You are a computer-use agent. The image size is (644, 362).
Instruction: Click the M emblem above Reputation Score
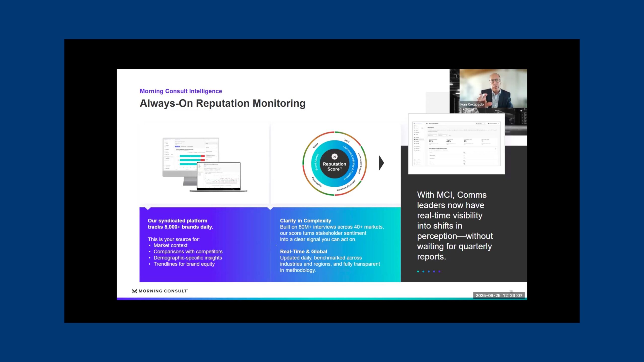[334, 157]
